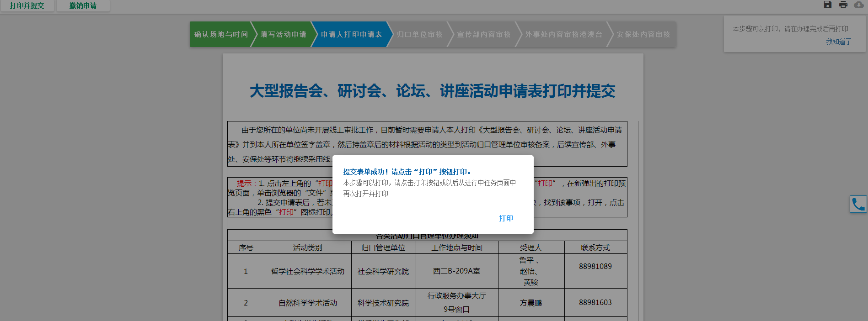The height and width of the screenshot is (321, 868).
Task: Open the 归口单位审核 step
Action: click(x=419, y=34)
